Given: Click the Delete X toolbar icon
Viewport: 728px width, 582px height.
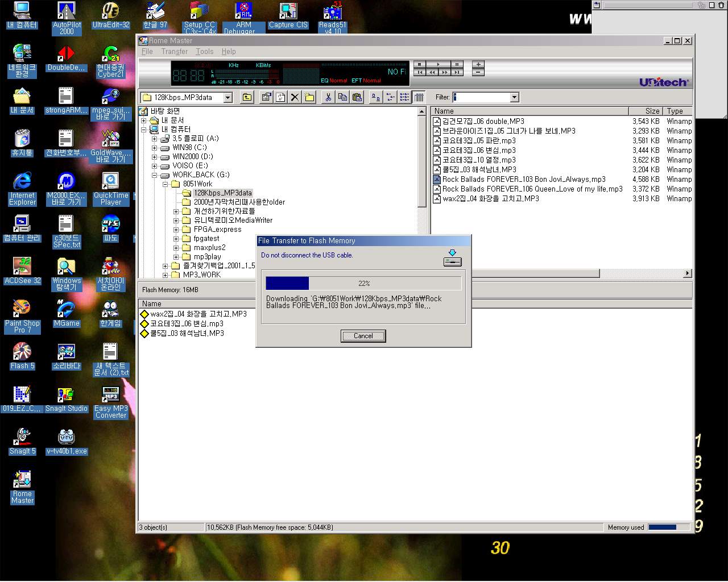Looking at the screenshot, I should point(295,97).
